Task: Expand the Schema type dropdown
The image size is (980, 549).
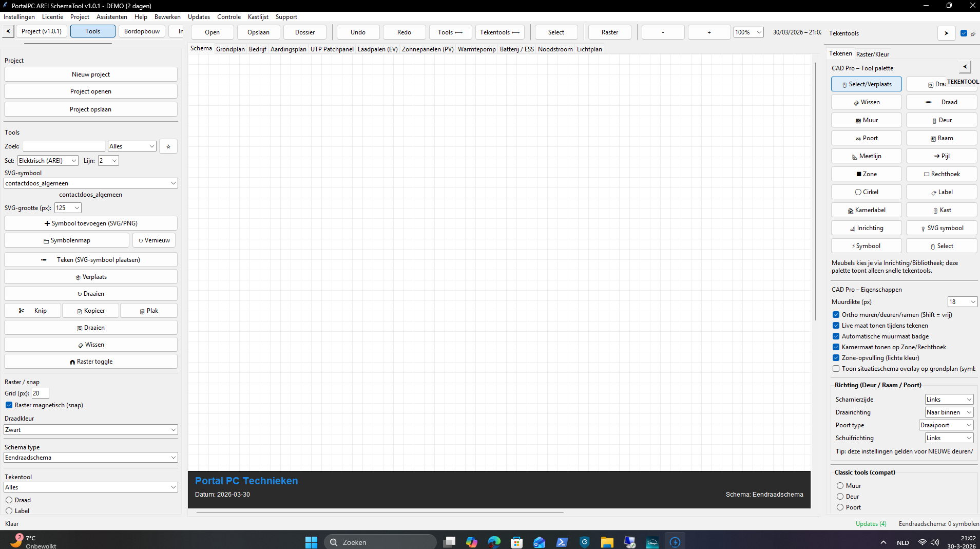Action: (x=91, y=458)
